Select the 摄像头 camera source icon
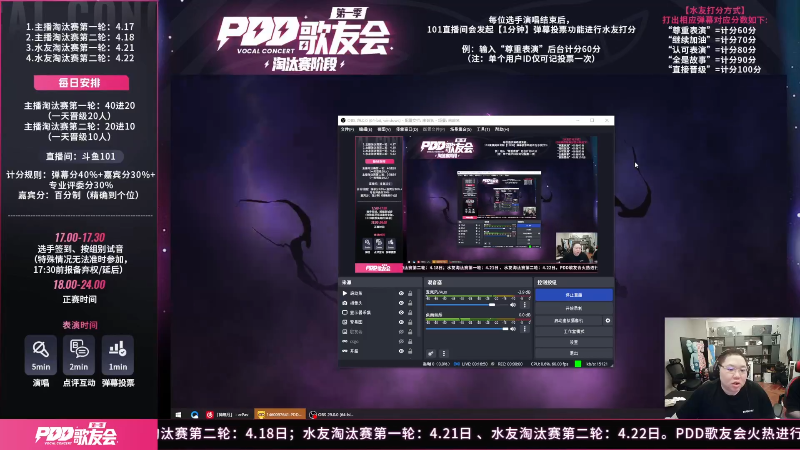 (x=345, y=303)
